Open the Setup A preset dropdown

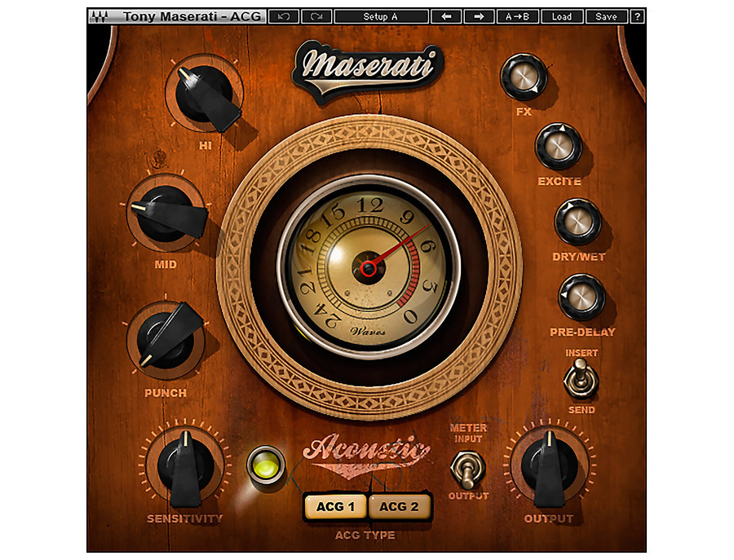(x=381, y=16)
